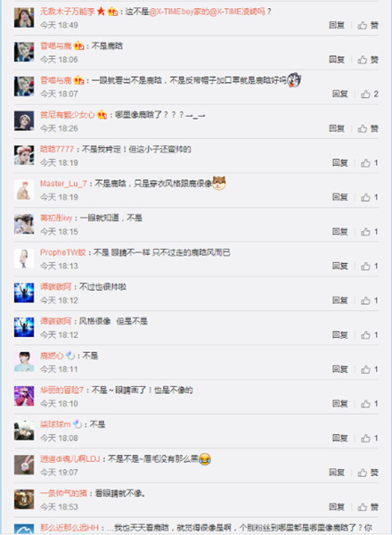Like the 18:07 comment with 2 likes

(365, 95)
